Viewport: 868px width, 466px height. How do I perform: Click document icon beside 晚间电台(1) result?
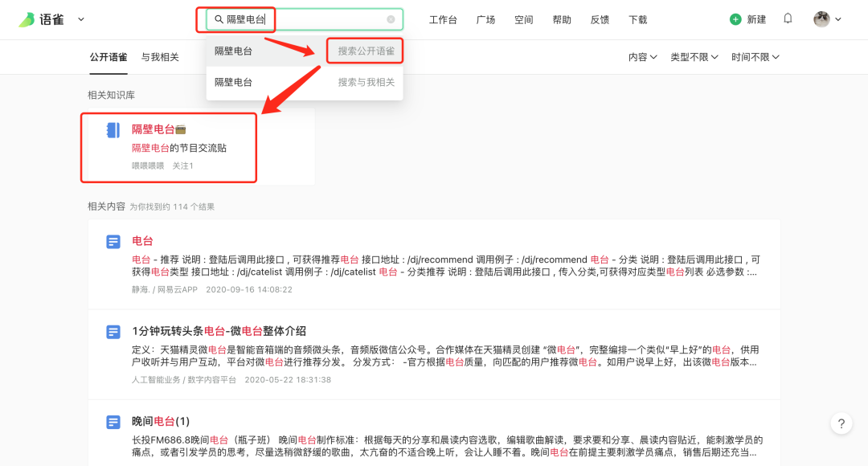pos(113,423)
